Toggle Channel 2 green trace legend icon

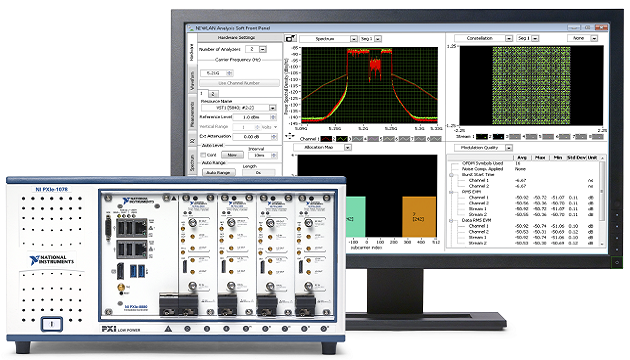342,139
